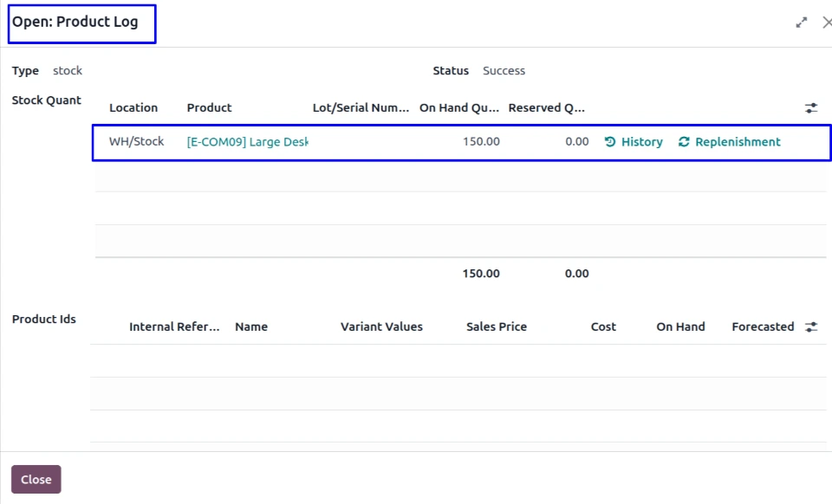Screen dimensions: 832x504
Task: Sort by On Hand Quantity header
Action: tap(458, 108)
